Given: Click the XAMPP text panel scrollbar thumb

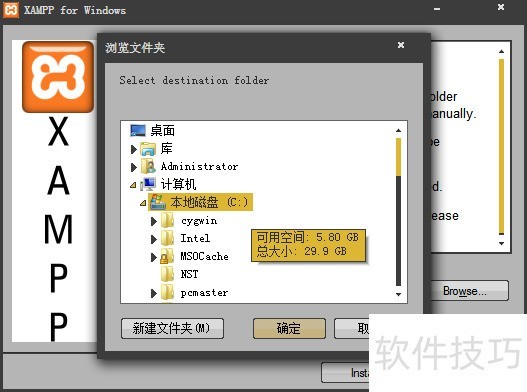Looking at the screenshot, I should click(501, 147).
